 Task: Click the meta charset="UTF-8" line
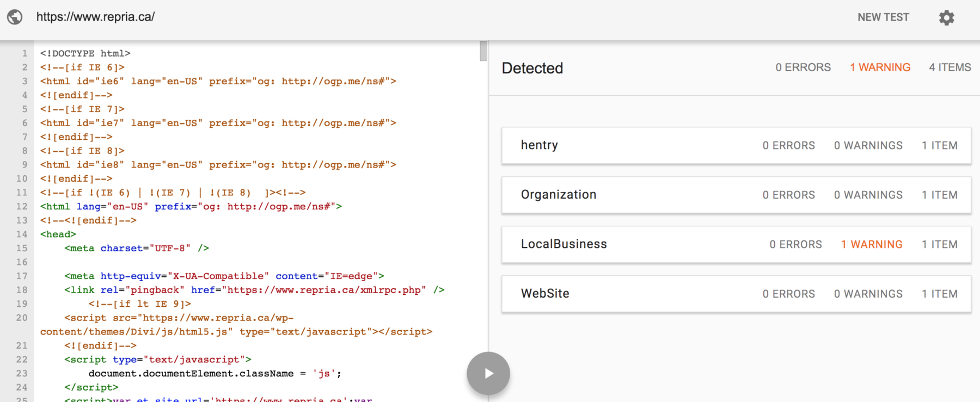tap(137, 248)
